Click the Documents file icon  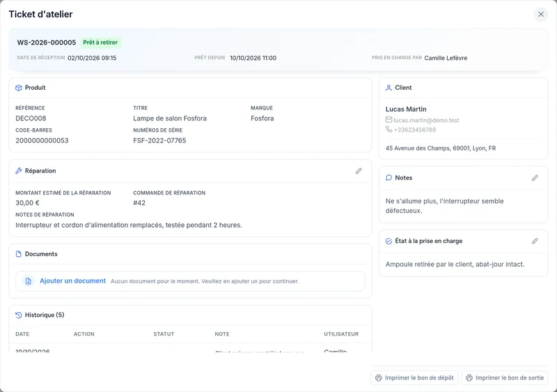(19, 254)
